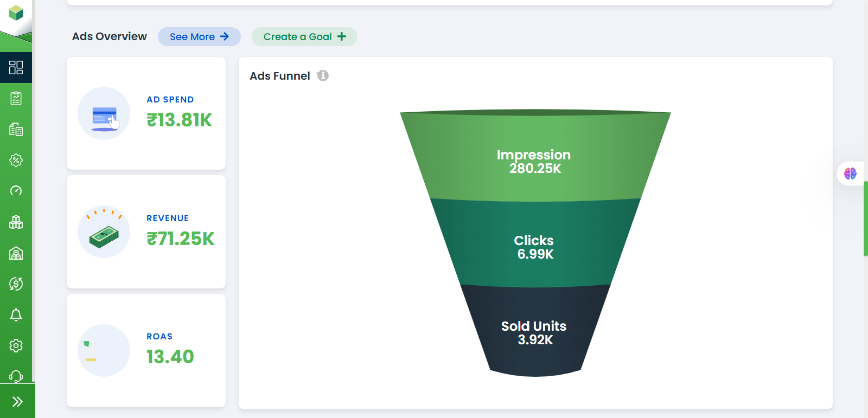Open the dollar refresh cycle icon

coord(16,284)
